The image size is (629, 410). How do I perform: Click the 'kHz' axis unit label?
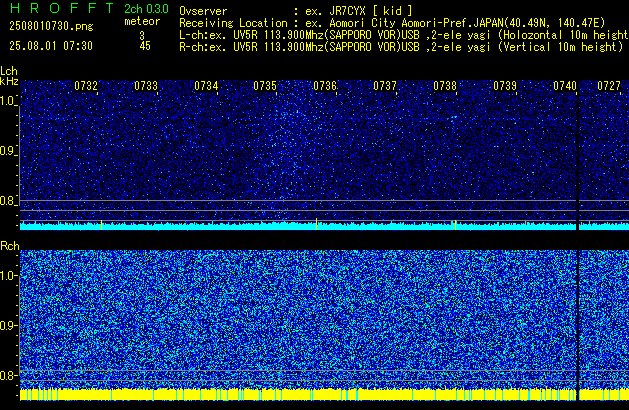pyautogui.click(x=9, y=81)
